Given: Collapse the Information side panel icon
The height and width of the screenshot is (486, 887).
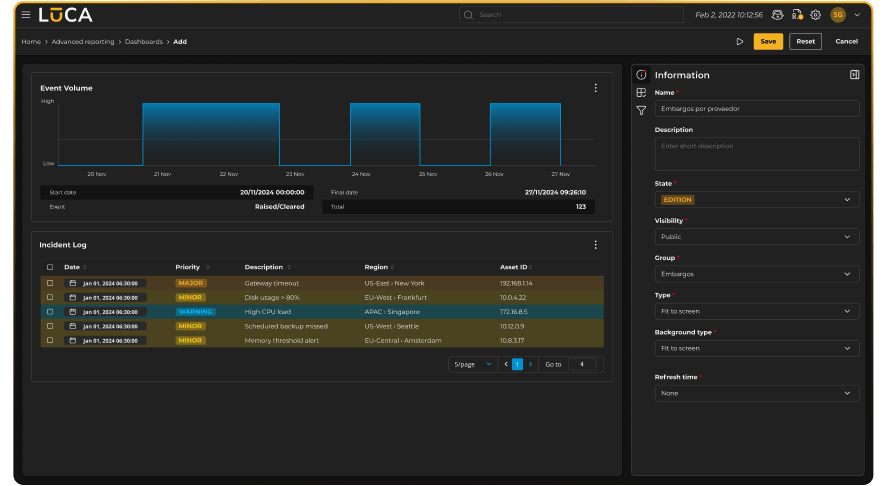Looking at the screenshot, I should [x=854, y=75].
